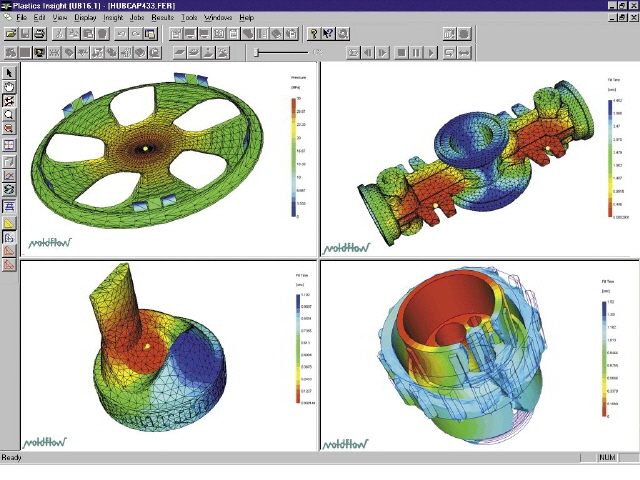Image resolution: width=640 pixels, height=480 pixels.
Task: Toggle the bounce animation button
Action: pos(466,52)
